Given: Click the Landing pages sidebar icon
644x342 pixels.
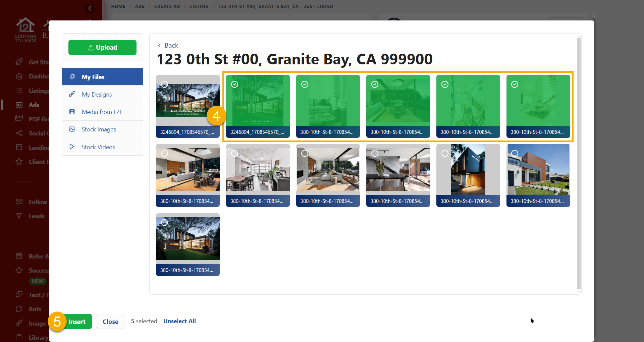Looking at the screenshot, I should pyautogui.click(x=19, y=148).
